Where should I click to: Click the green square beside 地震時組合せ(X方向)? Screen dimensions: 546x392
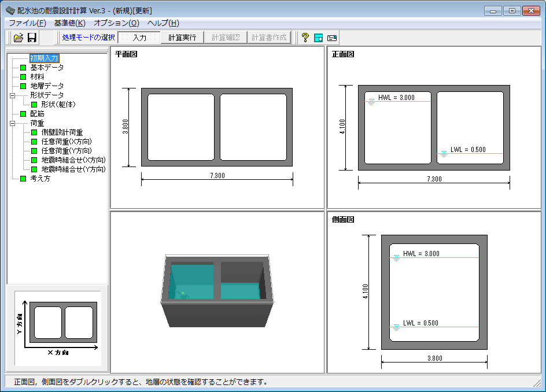tap(34, 160)
